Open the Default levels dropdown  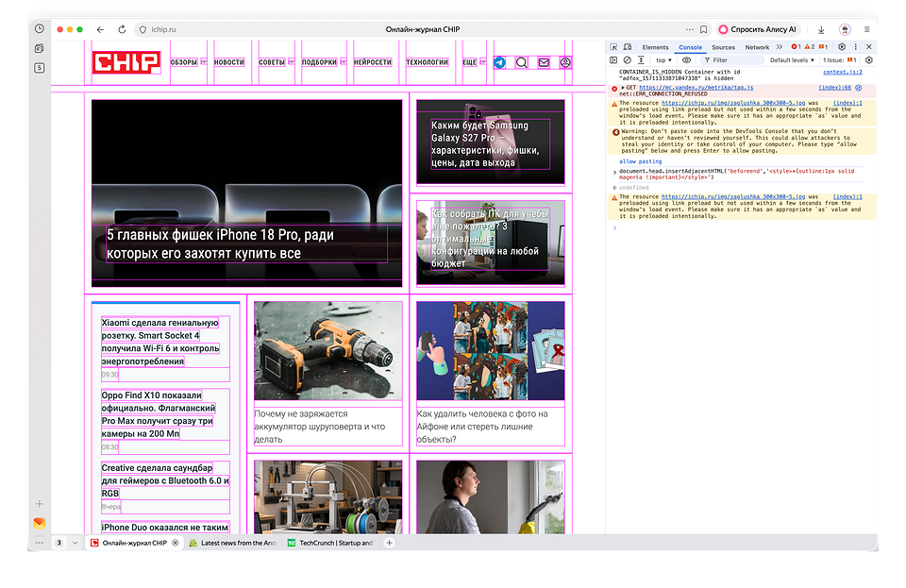(x=792, y=60)
